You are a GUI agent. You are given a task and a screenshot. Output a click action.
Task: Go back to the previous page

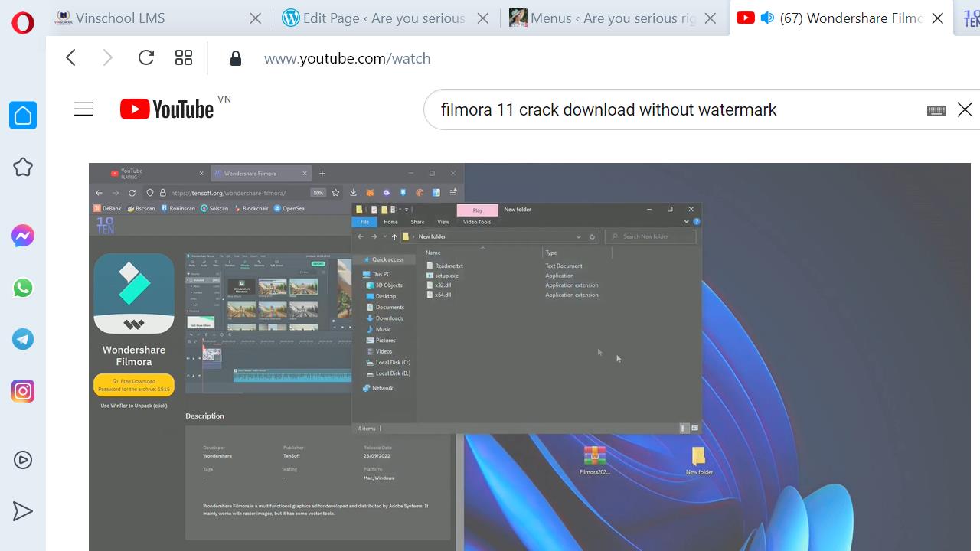tap(71, 58)
